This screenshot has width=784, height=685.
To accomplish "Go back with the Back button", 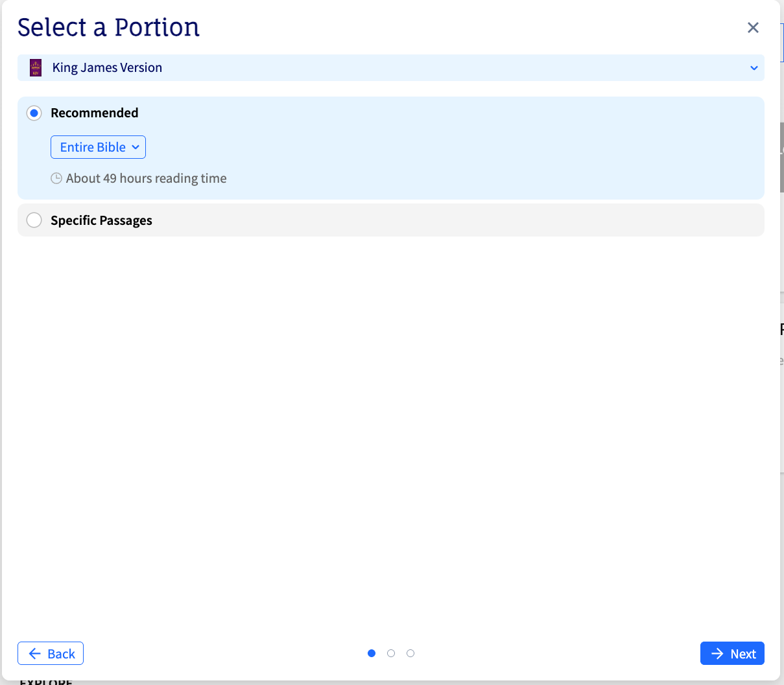I will click(x=51, y=653).
